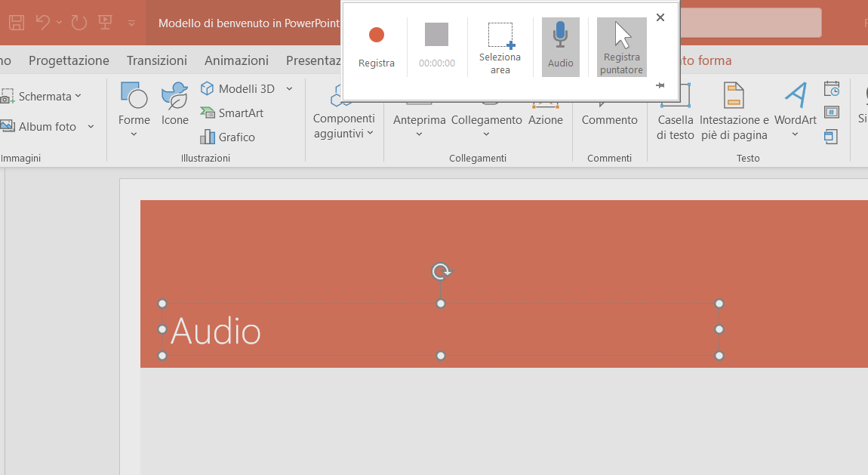Open the Progettazione ribbon tab
The image size is (868, 475).
69,60
